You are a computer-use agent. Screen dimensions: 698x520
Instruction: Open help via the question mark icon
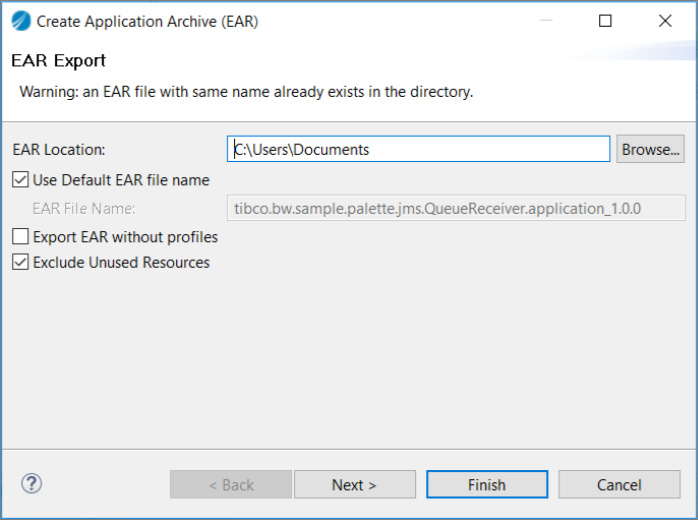(x=32, y=483)
